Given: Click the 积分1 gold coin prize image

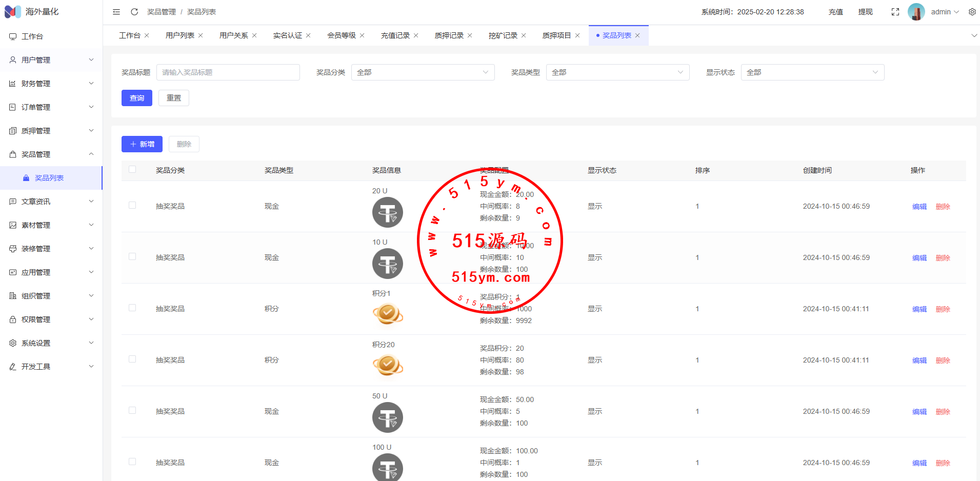Looking at the screenshot, I should pyautogui.click(x=387, y=314).
